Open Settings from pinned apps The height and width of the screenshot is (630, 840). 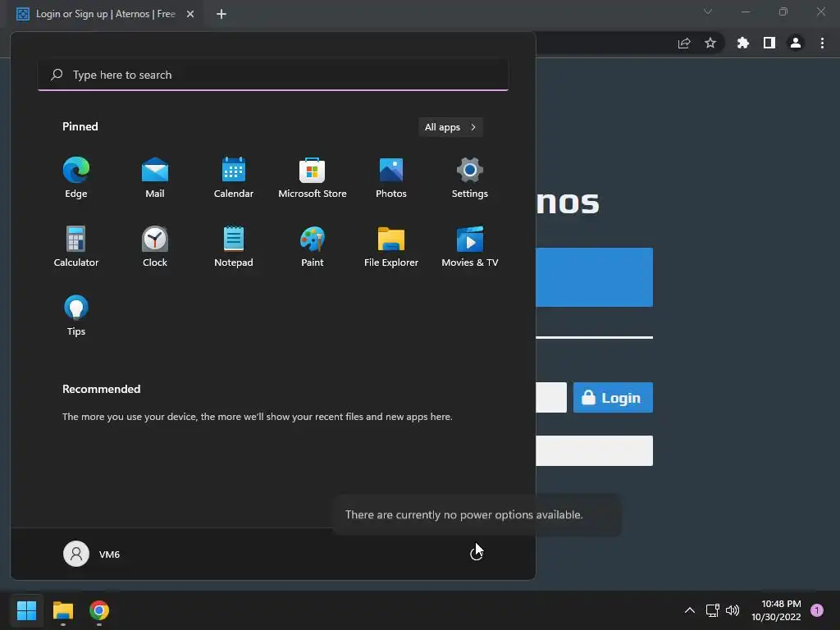(470, 178)
